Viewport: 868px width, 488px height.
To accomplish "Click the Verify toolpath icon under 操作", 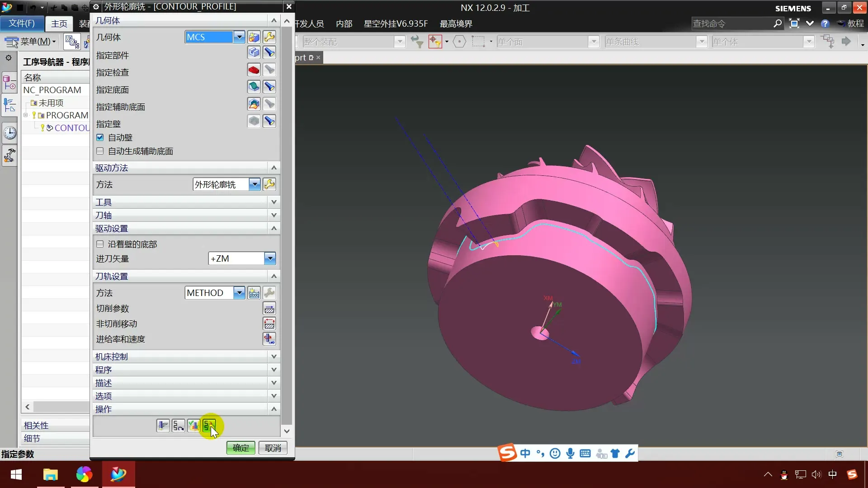I will pyautogui.click(x=193, y=426).
